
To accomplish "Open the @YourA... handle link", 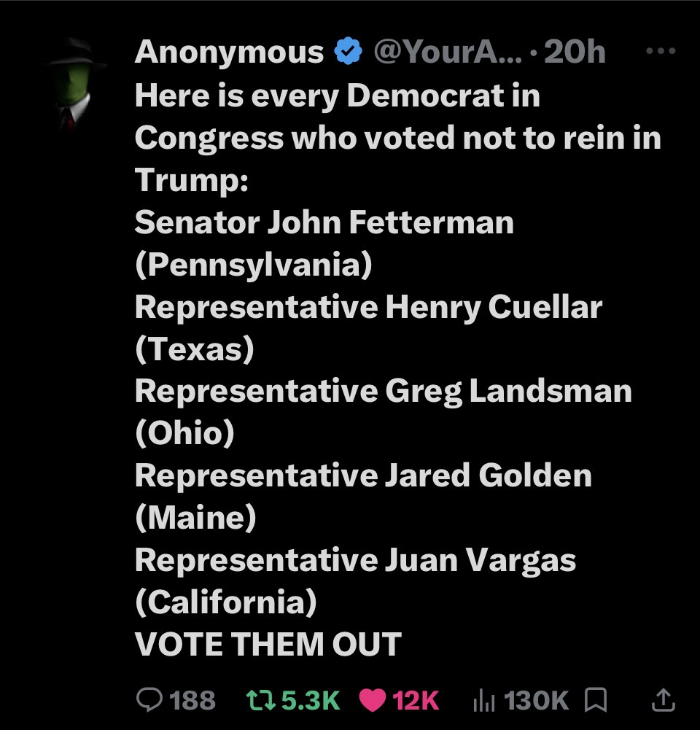I will pos(448,53).
